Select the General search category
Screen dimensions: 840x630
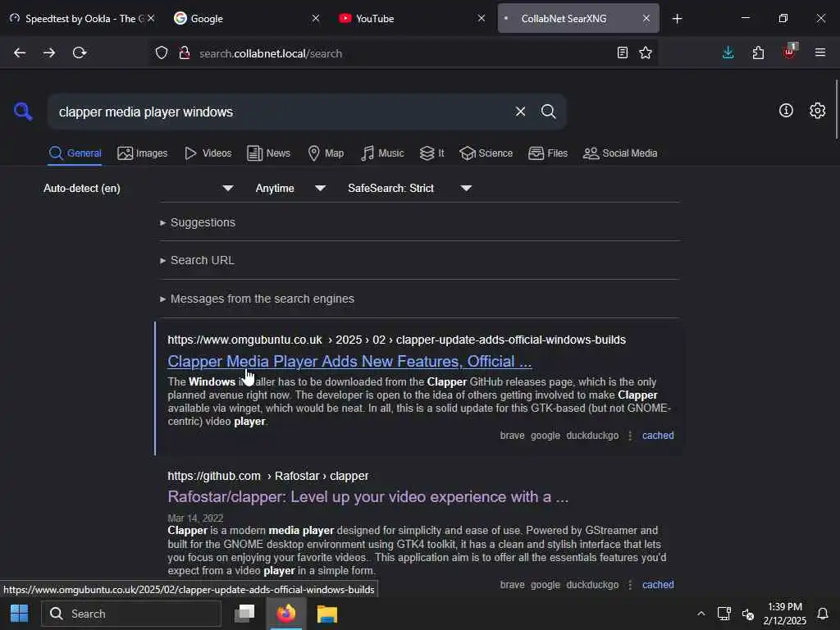(75, 153)
